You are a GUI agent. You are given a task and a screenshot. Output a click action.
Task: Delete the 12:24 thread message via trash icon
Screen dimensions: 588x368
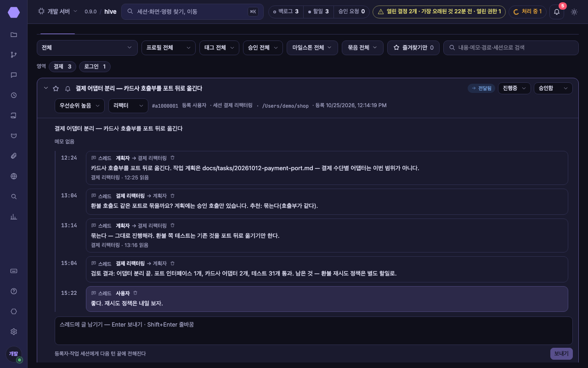coord(173,158)
